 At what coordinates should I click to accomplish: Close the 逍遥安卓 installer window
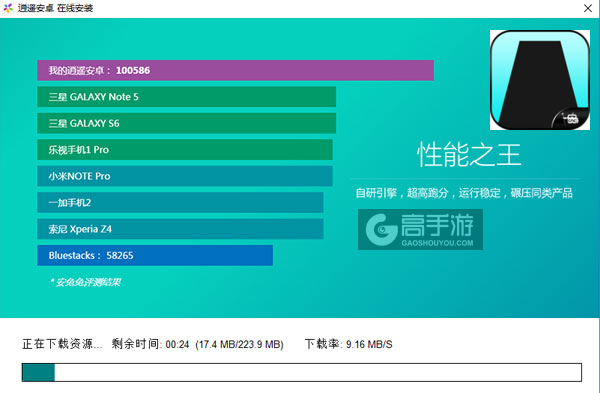click(x=588, y=8)
